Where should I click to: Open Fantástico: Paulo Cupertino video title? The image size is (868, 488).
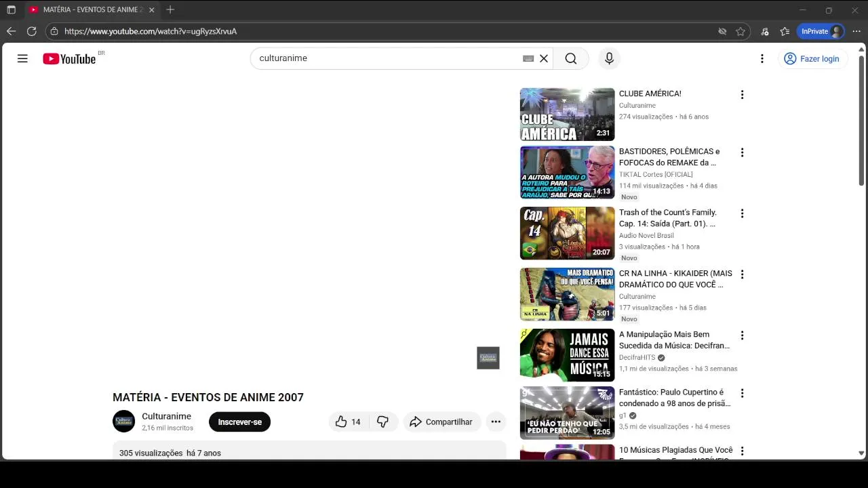[675, 397]
